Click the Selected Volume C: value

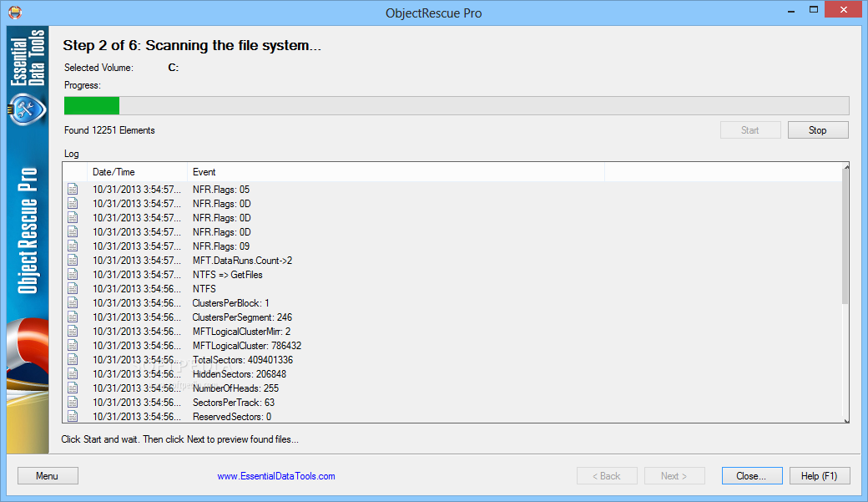click(174, 68)
